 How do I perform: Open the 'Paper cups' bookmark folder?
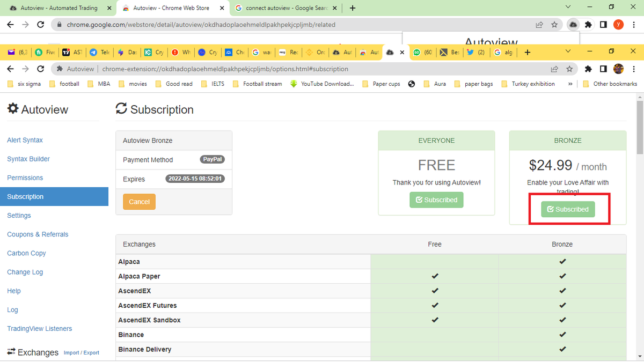coord(382,84)
